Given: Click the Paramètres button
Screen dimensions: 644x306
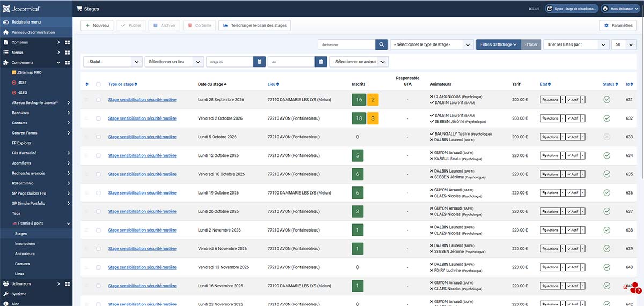Looking at the screenshot, I should [618, 25].
